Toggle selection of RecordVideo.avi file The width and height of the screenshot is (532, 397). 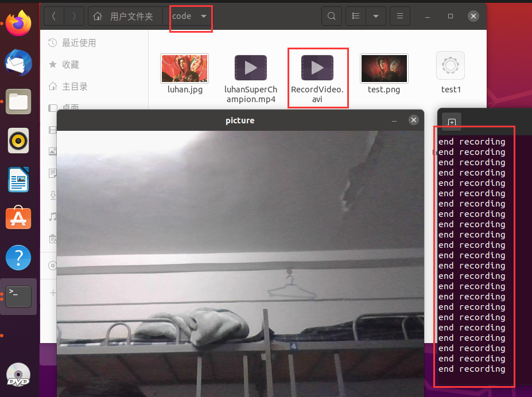coord(318,68)
